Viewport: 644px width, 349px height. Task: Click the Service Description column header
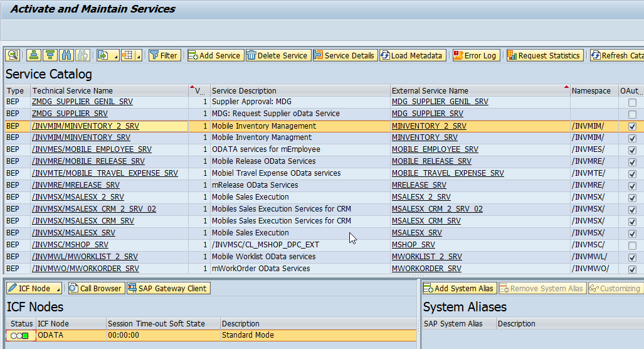244,91
